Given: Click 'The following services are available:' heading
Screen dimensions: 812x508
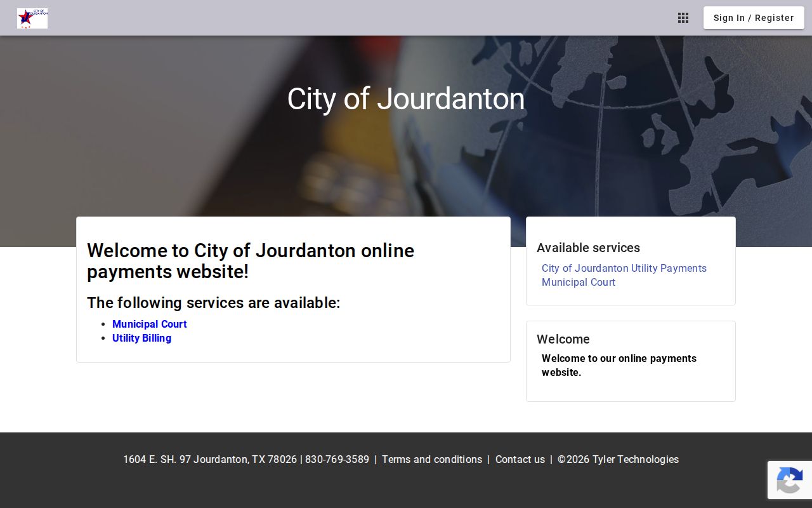Looking at the screenshot, I should 214,303.
